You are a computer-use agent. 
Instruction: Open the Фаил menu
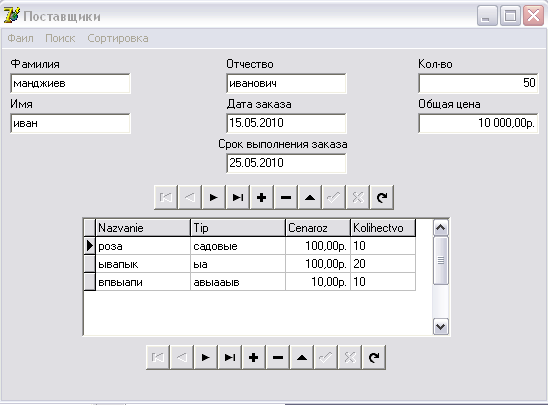[x=21, y=38]
